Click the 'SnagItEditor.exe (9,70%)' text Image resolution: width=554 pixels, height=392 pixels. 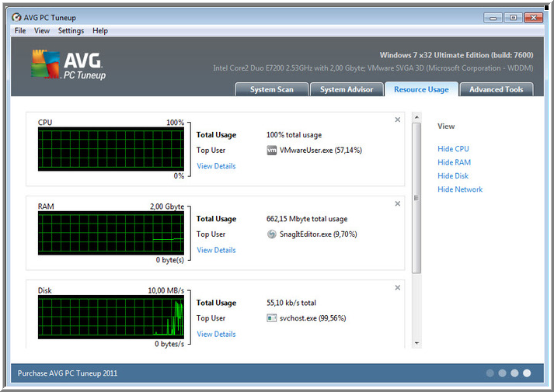pyautogui.click(x=319, y=234)
